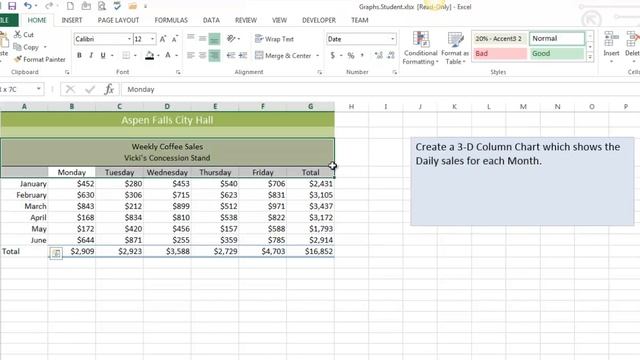This screenshot has height=360, width=640.
Task: Open the Fill Color dropdown arrow
Action: click(158, 55)
